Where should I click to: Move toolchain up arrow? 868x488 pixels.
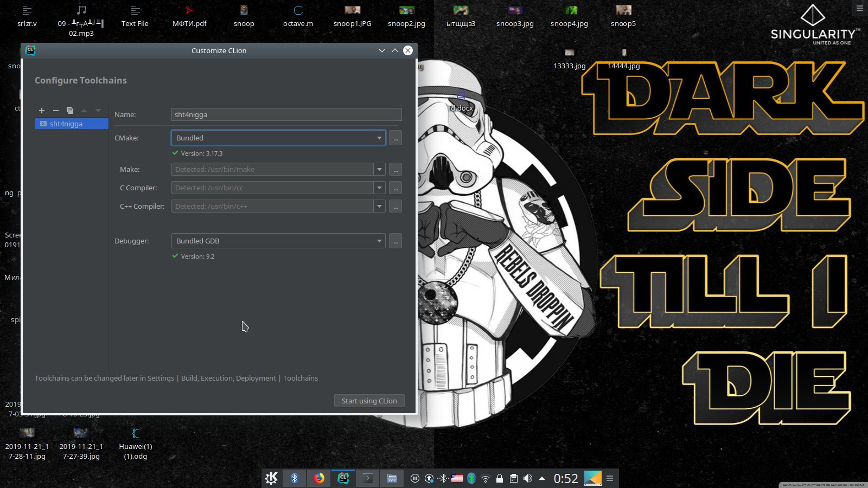click(84, 111)
